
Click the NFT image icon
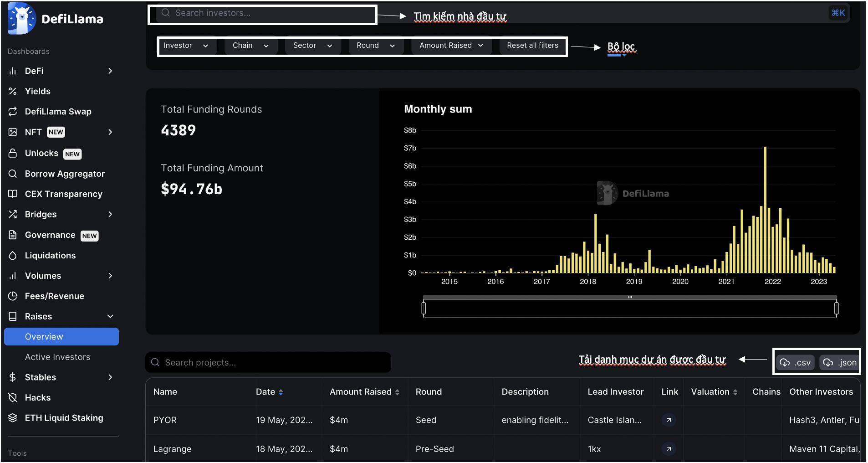tap(13, 132)
